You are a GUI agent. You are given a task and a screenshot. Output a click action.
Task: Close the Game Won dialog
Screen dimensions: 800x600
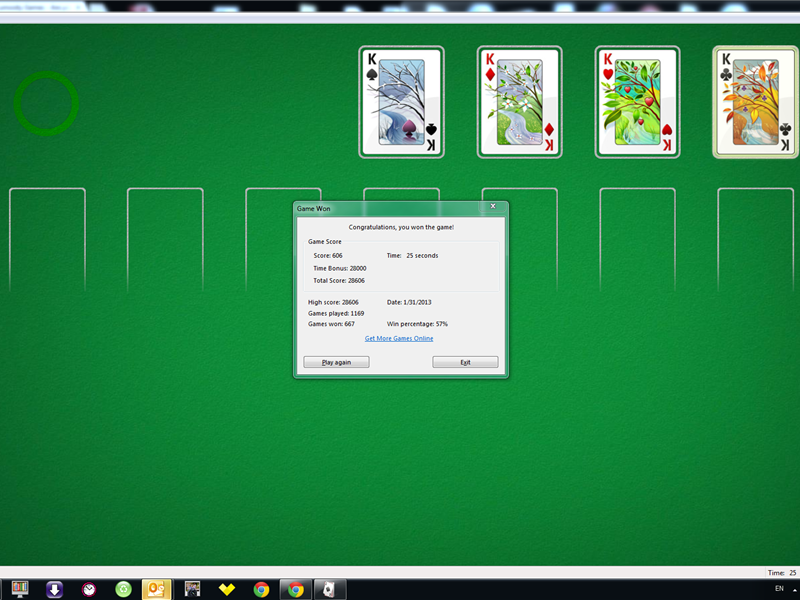(x=493, y=206)
